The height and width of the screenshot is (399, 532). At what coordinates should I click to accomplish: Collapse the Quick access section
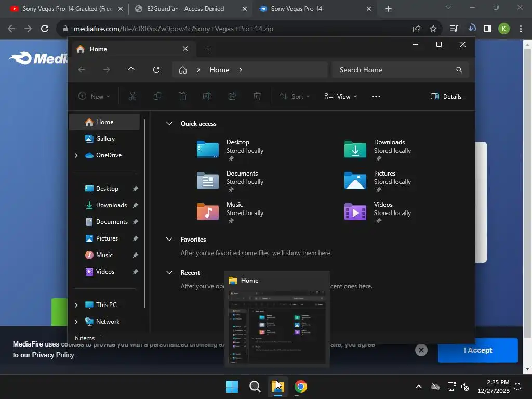[x=169, y=124]
